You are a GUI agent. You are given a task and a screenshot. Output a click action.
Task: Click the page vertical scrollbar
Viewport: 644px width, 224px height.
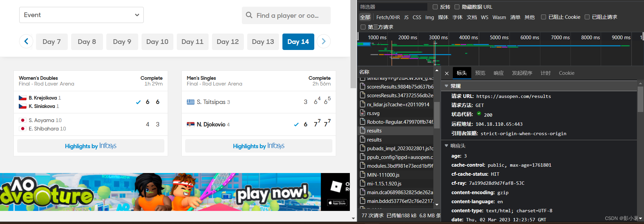353,44
